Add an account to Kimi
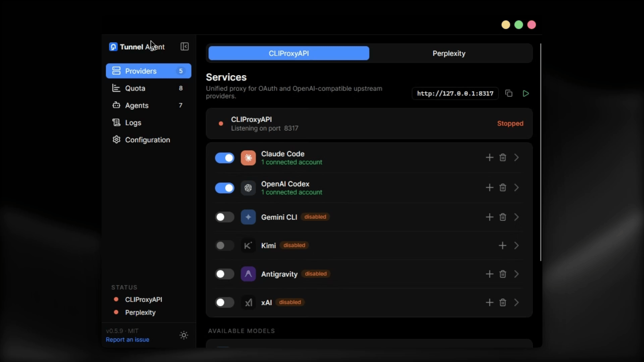Viewport: 644px width, 362px height. (502, 246)
